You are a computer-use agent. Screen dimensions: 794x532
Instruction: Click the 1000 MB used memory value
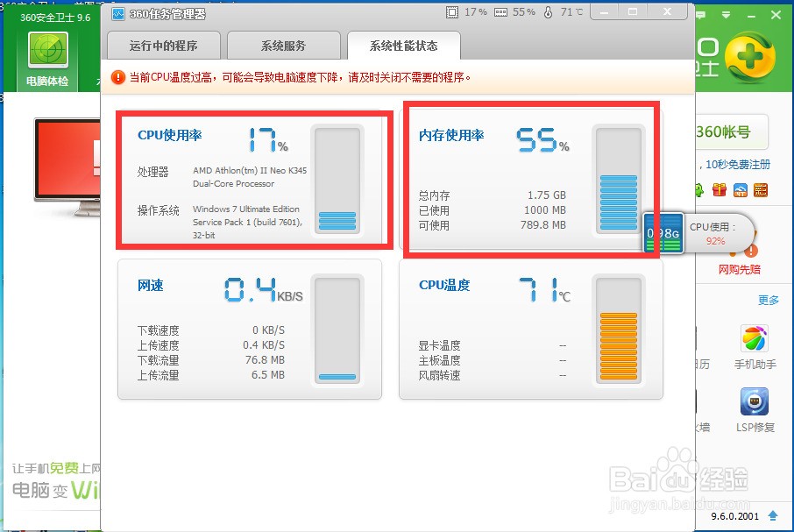tap(545, 210)
